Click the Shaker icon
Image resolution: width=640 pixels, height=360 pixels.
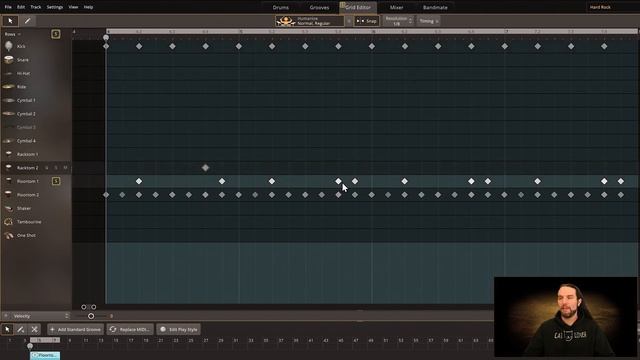[x=9, y=208]
